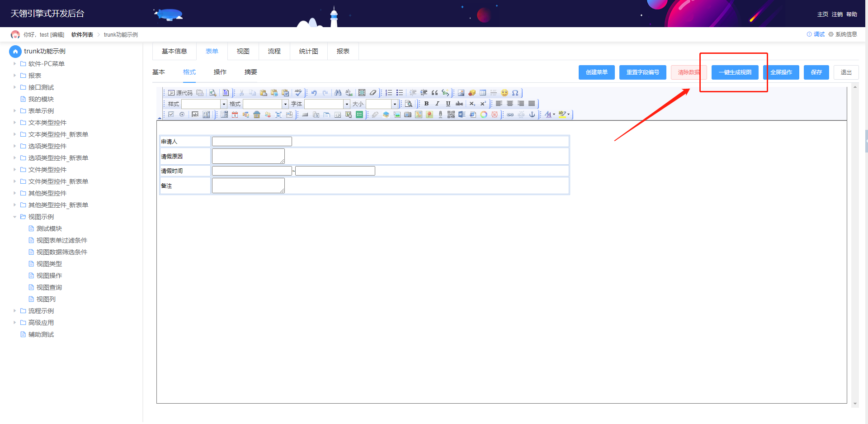Screen dimensions: 868x424
Task: Click the attachment paperclip icon
Action: point(375,114)
